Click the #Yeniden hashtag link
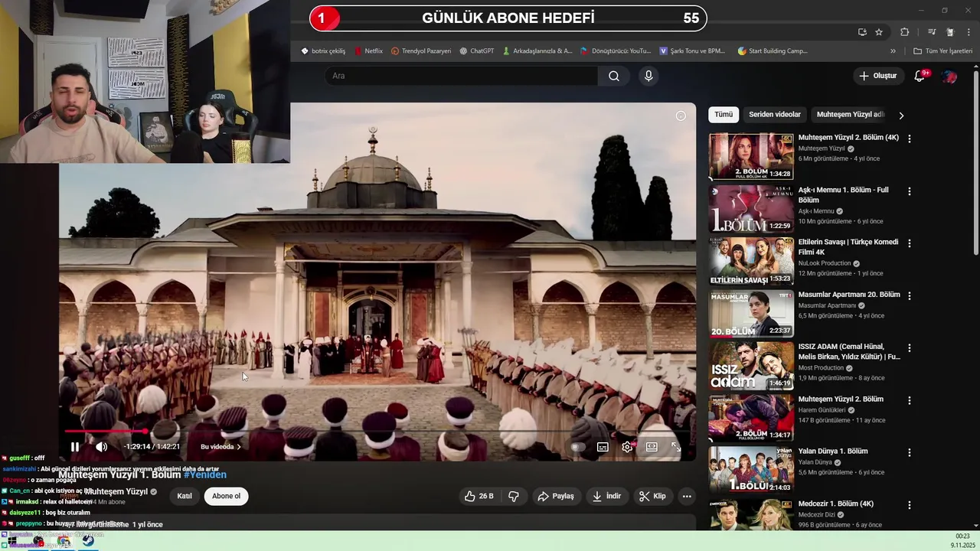The image size is (980, 551). 205,474
